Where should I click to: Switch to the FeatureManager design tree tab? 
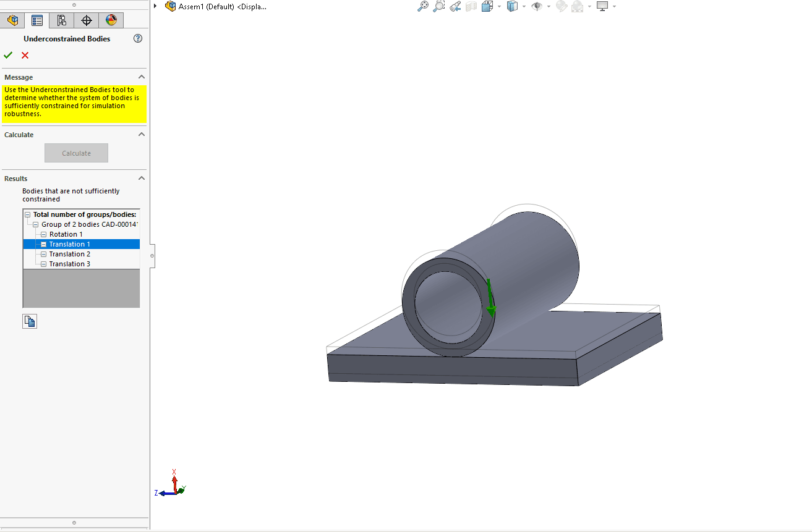(12, 20)
